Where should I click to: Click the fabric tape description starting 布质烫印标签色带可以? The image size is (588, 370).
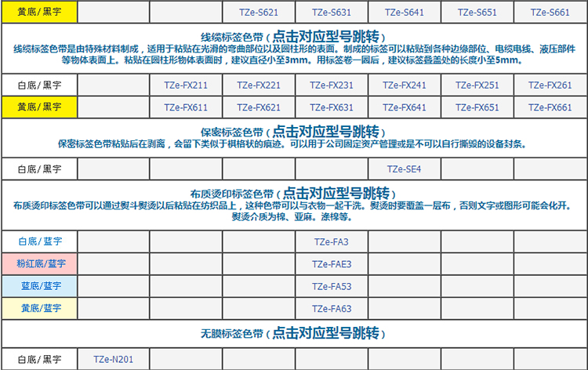(292, 211)
